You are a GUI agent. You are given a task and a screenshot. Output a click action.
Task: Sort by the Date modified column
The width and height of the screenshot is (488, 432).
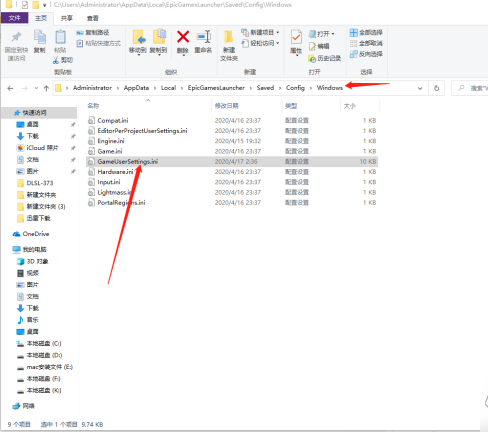[227, 106]
